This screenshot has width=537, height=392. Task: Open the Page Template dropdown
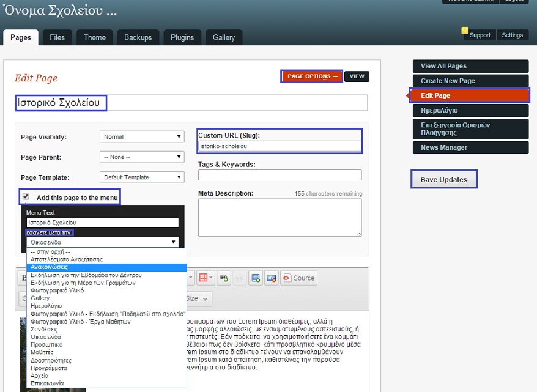point(142,177)
